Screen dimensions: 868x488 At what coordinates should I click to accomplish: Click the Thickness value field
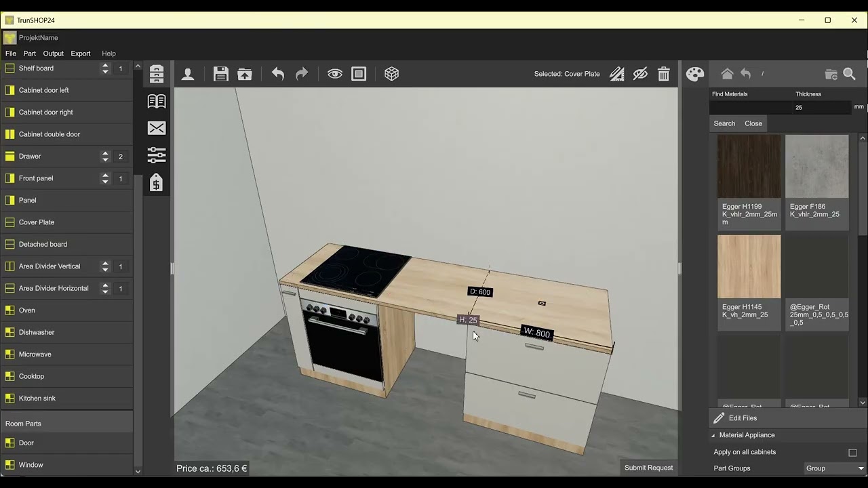click(822, 107)
